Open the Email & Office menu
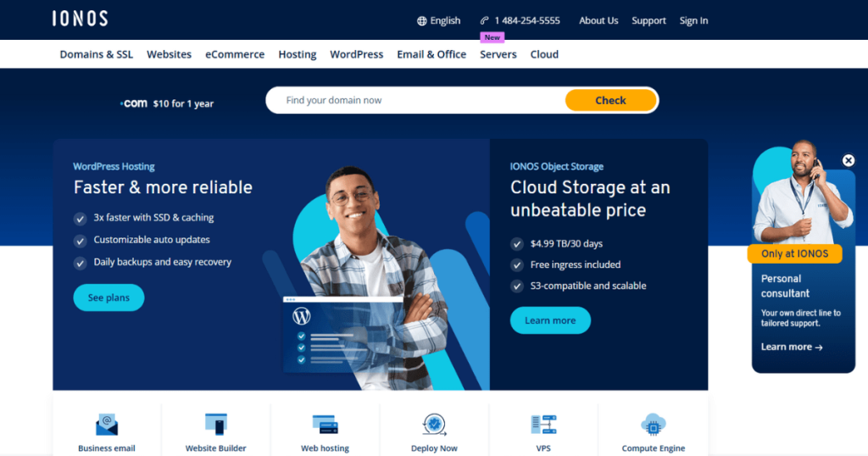The height and width of the screenshot is (456, 868). pyautogui.click(x=431, y=54)
